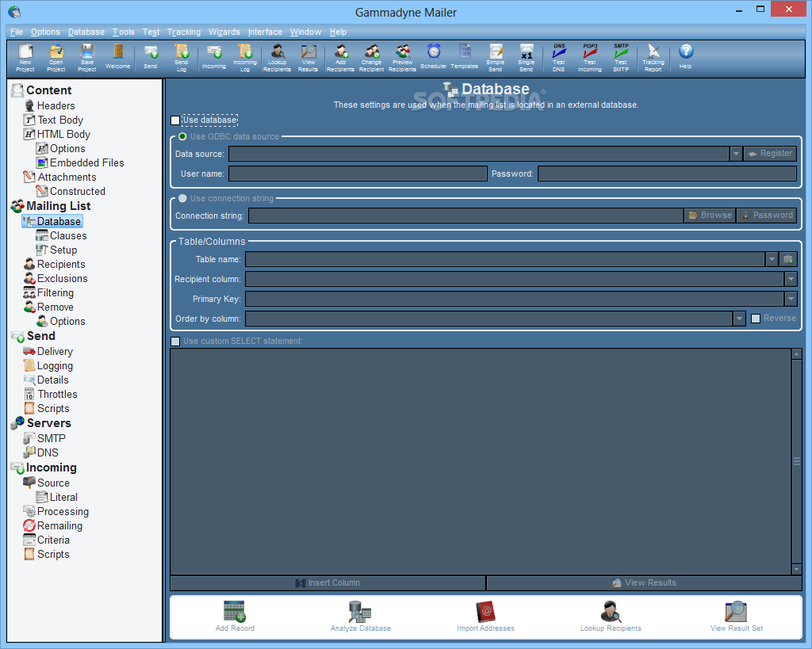Check Use custom SELECT statement
Image resolution: width=812 pixels, height=649 pixels.
coord(175,341)
